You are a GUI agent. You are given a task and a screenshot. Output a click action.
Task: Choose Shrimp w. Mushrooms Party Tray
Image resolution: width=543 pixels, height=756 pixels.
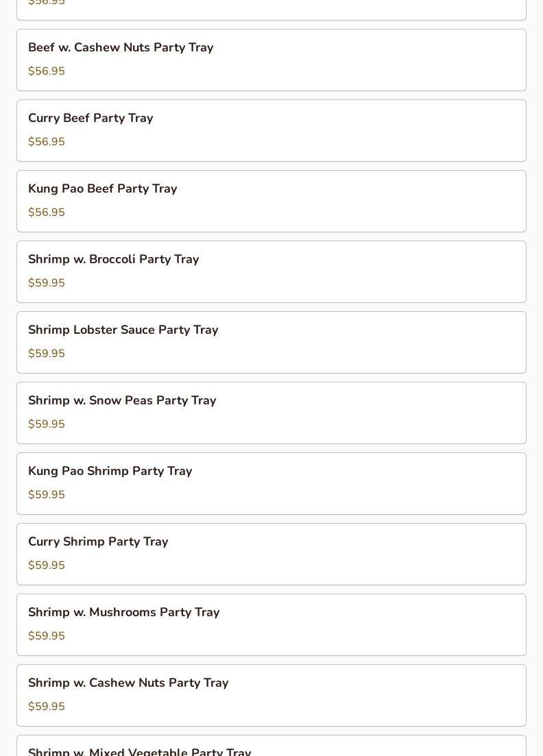tap(124, 613)
